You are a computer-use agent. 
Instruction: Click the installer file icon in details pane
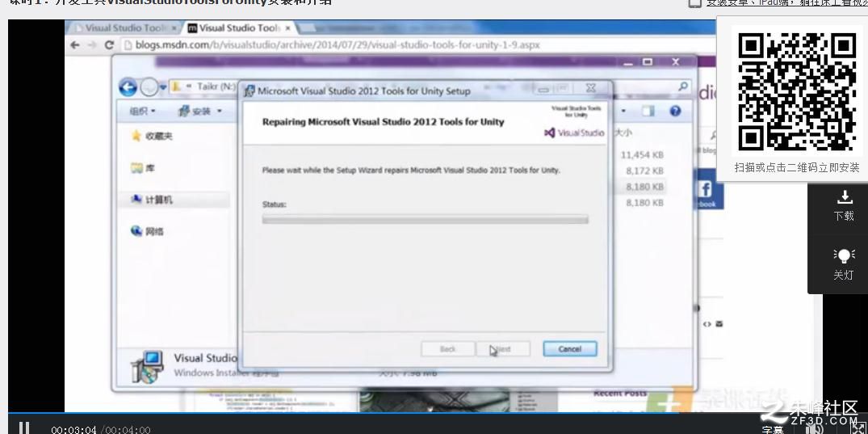click(147, 366)
